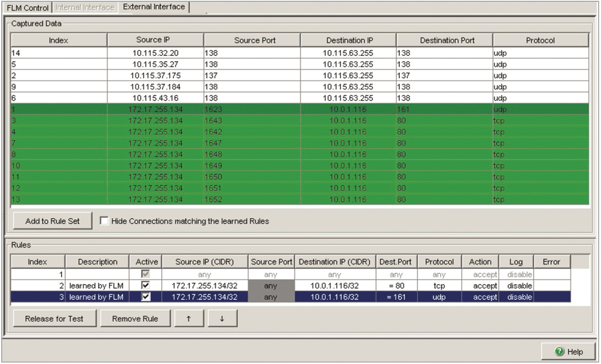Edit Source IP field of rule 2
This screenshot has height=364, width=601.
(x=204, y=286)
